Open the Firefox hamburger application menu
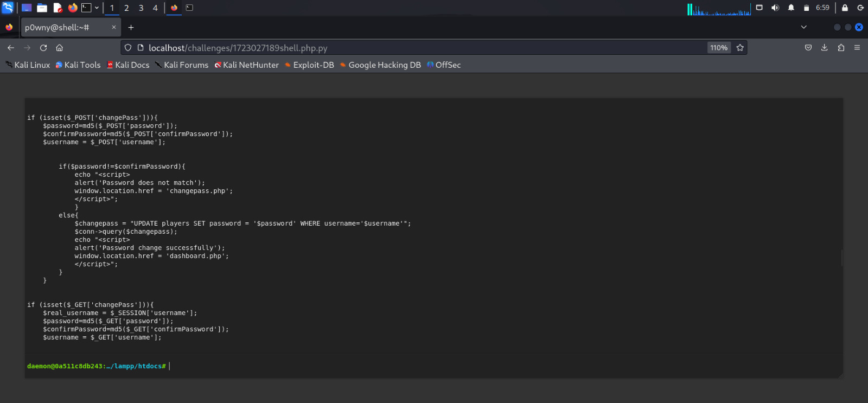This screenshot has height=403, width=868. [x=857, y=48]
